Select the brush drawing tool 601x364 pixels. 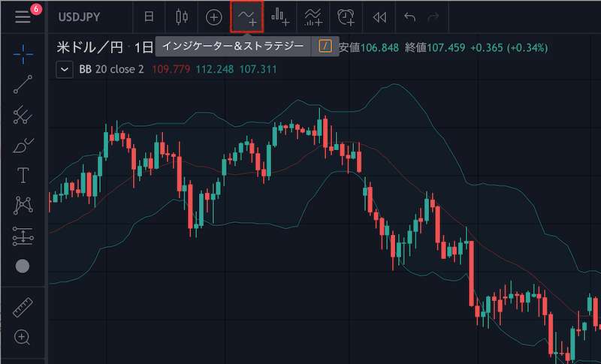click(x=23, y=145)
